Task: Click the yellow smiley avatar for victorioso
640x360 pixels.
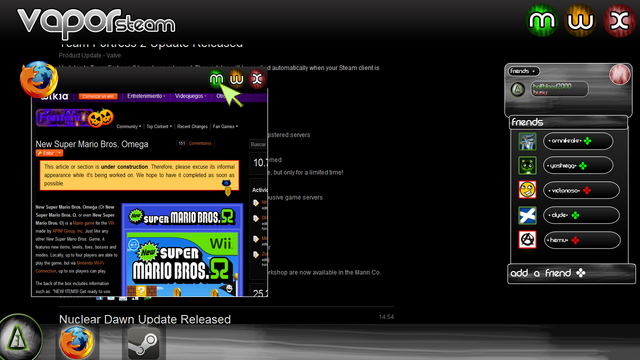Action: pos(527,190)
